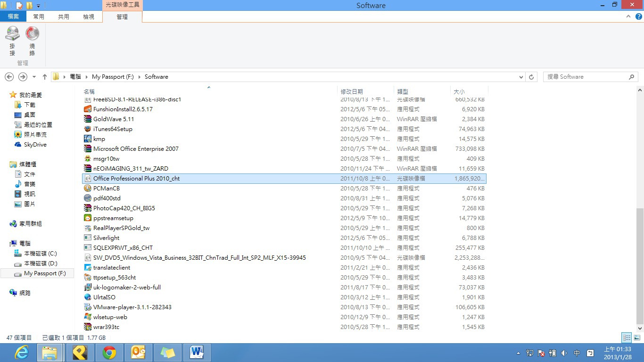Go up one folder level
Viewport: 644px width, 362px height.
[x=45, y=77]
